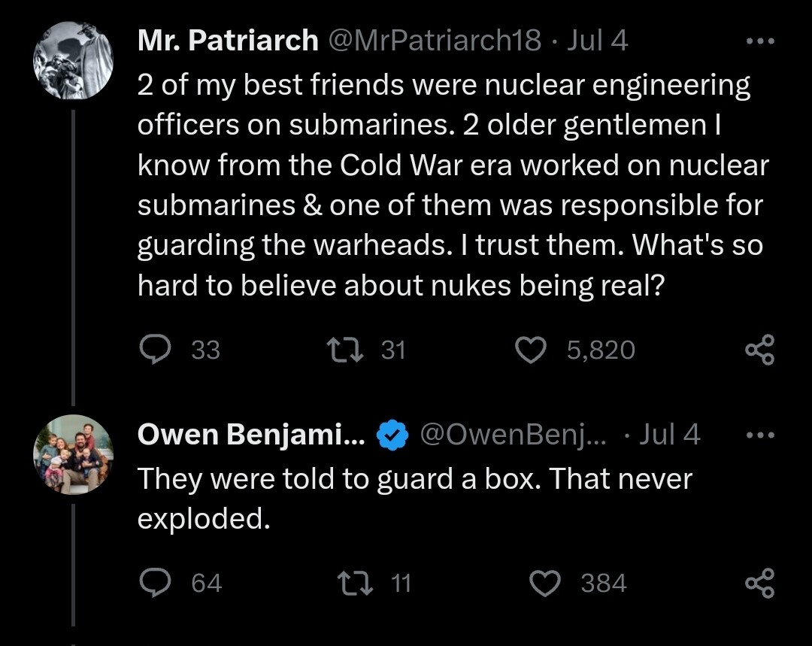Open more options on Mr. Patriarch's tweet
This screenshot has width=812, height=646.
[x=759, y=41]
